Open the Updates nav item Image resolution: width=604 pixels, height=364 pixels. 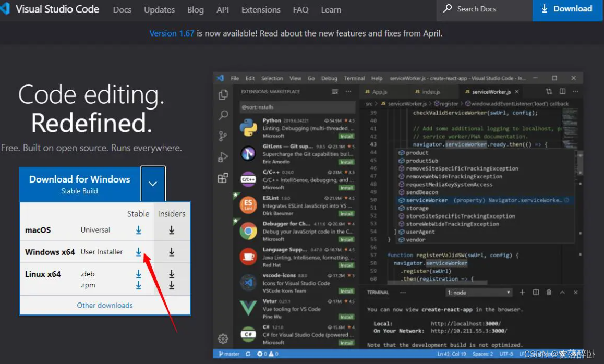159,9
